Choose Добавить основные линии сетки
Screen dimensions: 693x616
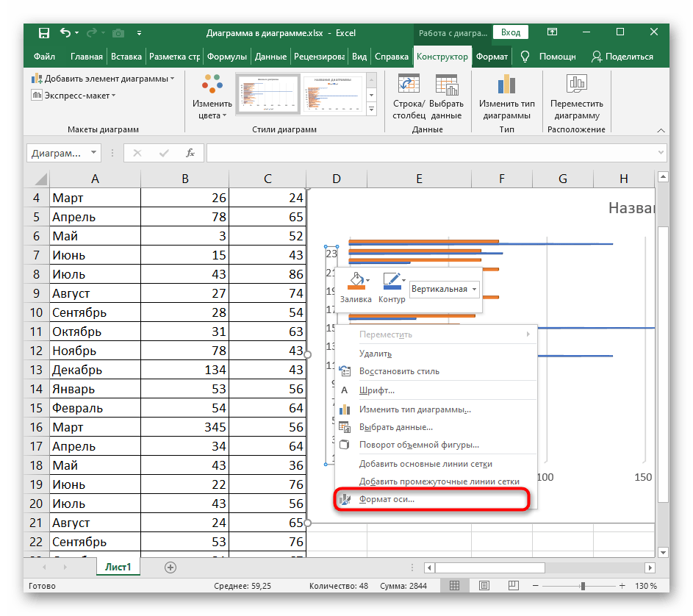(x=436, y=464)
